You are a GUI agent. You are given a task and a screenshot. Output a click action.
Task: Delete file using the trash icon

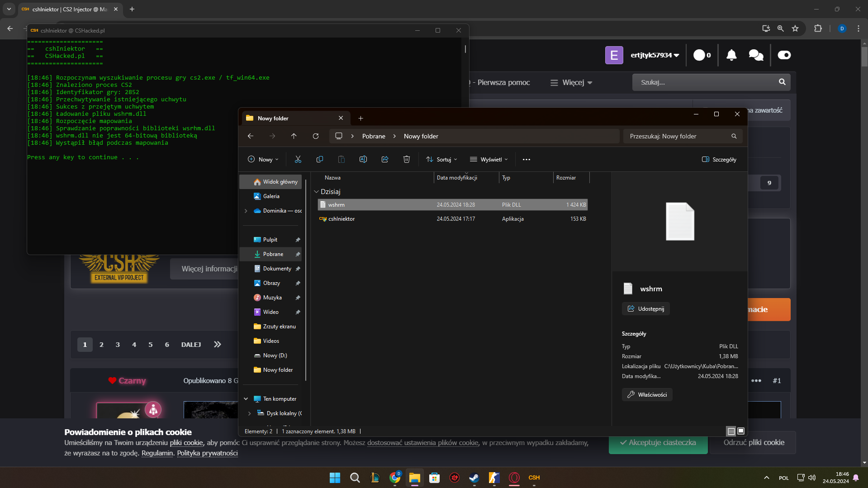pyautogui.click(x=407, y=159)
